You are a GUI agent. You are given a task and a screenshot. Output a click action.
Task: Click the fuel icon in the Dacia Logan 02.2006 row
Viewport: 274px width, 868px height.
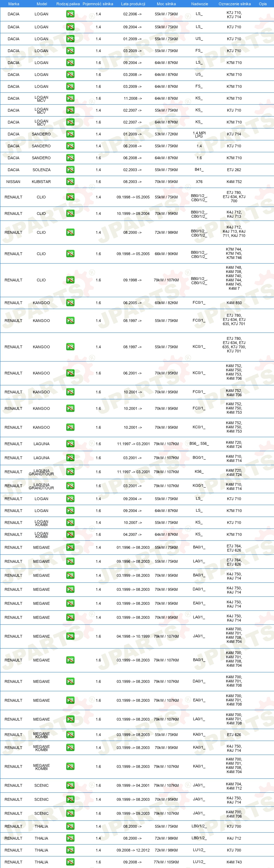70,14
